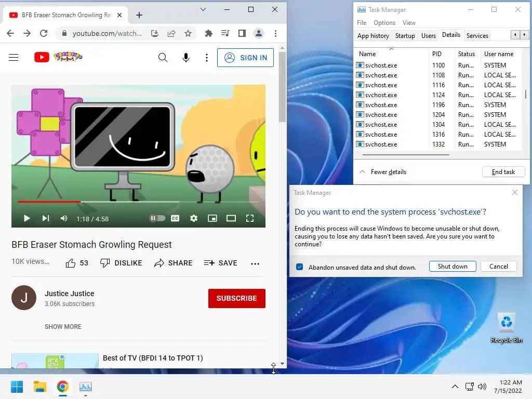Switch to Services tab
This screenshot has height=399, width=532.
[x=477, y=36]
